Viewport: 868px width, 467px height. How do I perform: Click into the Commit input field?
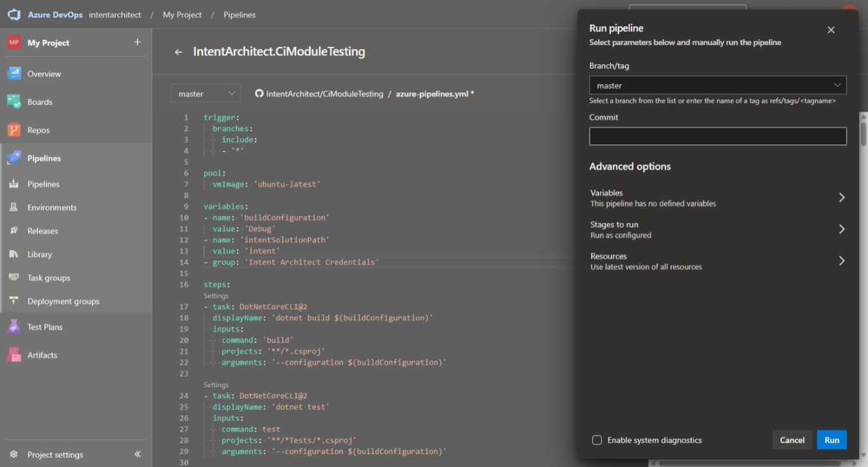pos(717,136)
